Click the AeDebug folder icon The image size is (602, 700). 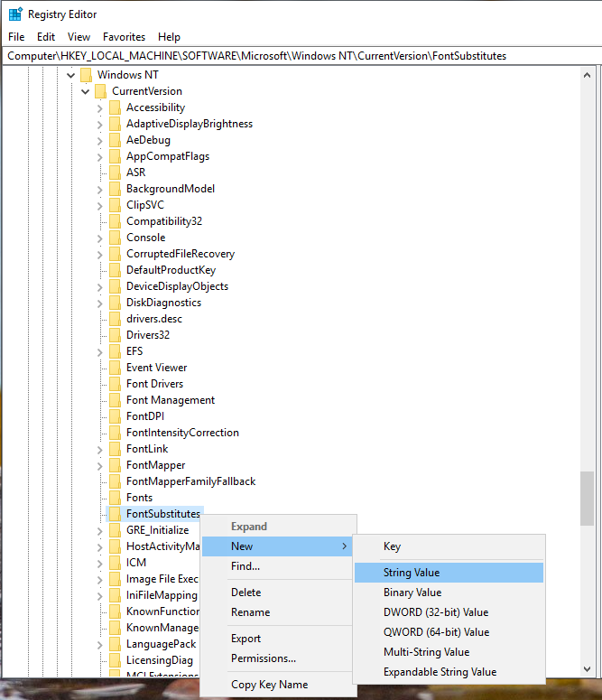tap(116, 140)
